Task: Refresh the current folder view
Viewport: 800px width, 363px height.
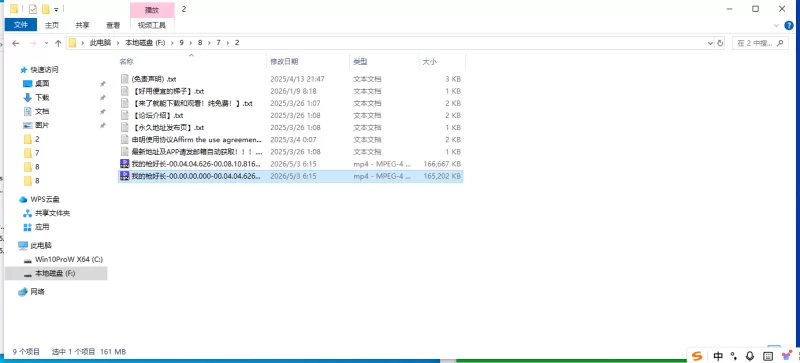Action: [720, 43]
